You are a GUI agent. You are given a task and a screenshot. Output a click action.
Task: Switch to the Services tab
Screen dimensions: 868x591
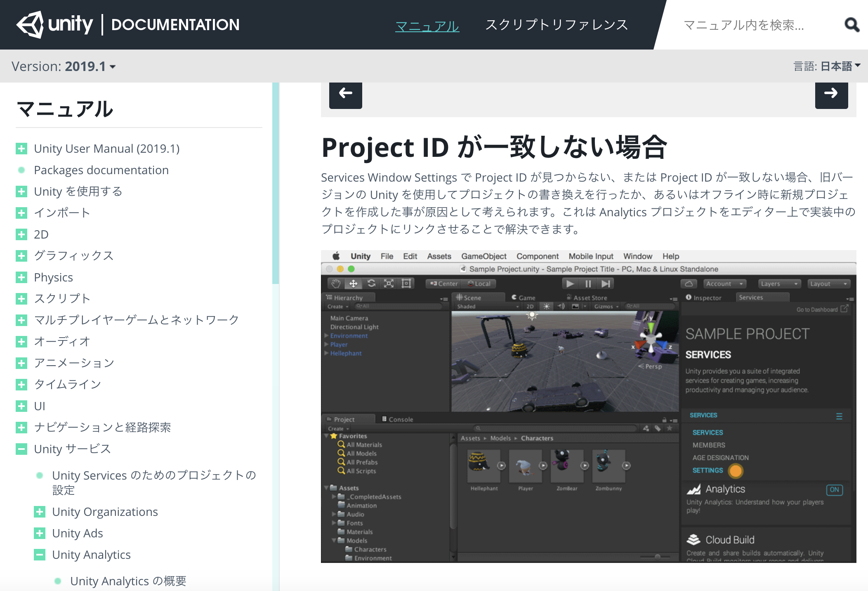(762, 298)
